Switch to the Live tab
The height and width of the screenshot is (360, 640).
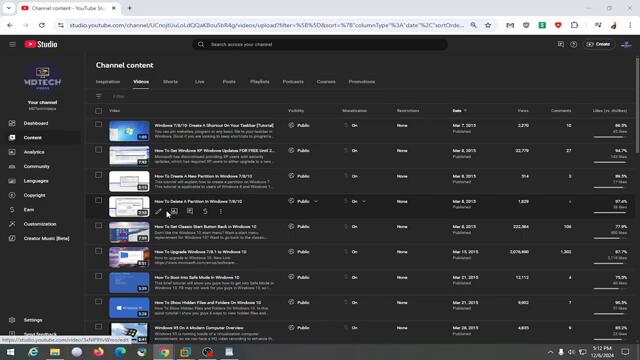click(200, 82)
